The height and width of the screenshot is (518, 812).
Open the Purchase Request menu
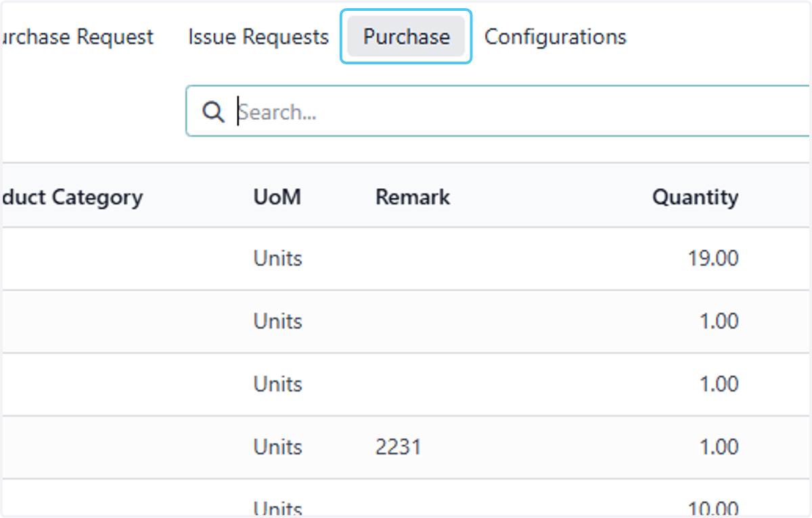point(76,37)
